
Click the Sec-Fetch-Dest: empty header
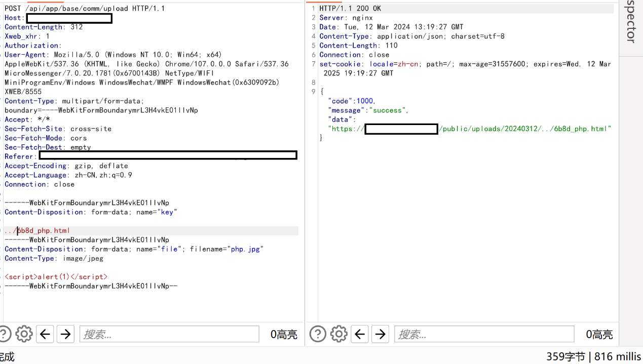pos(48,147)
